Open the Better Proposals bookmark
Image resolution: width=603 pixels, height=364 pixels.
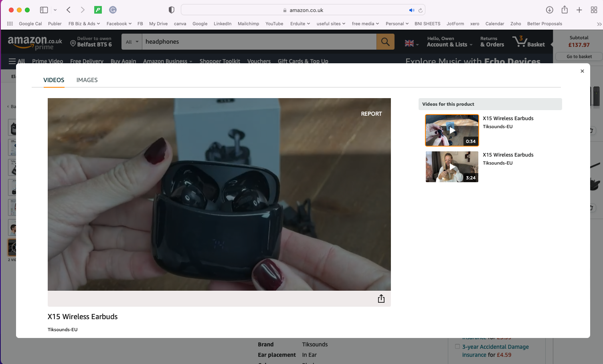(x=544, y=24)
